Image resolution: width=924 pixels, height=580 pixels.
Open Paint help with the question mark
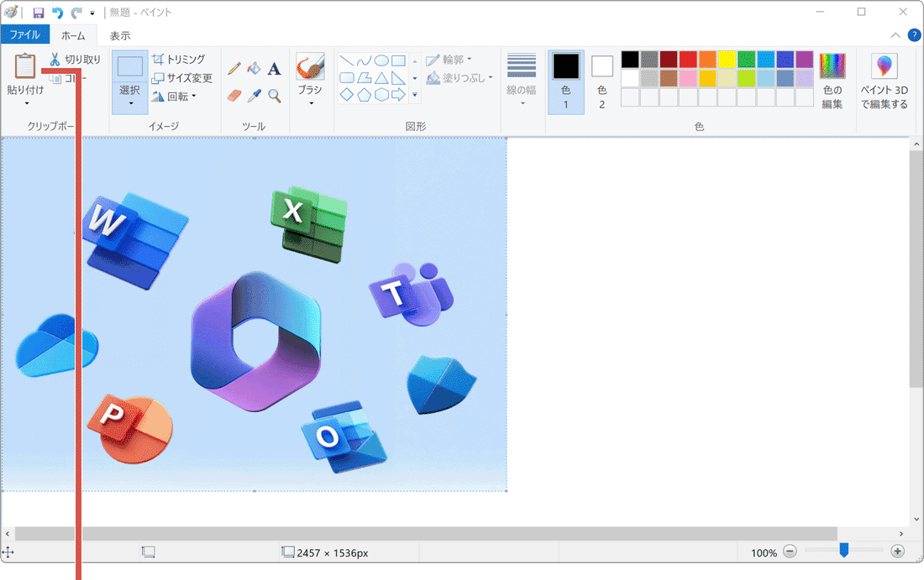(x=914, y=35)
